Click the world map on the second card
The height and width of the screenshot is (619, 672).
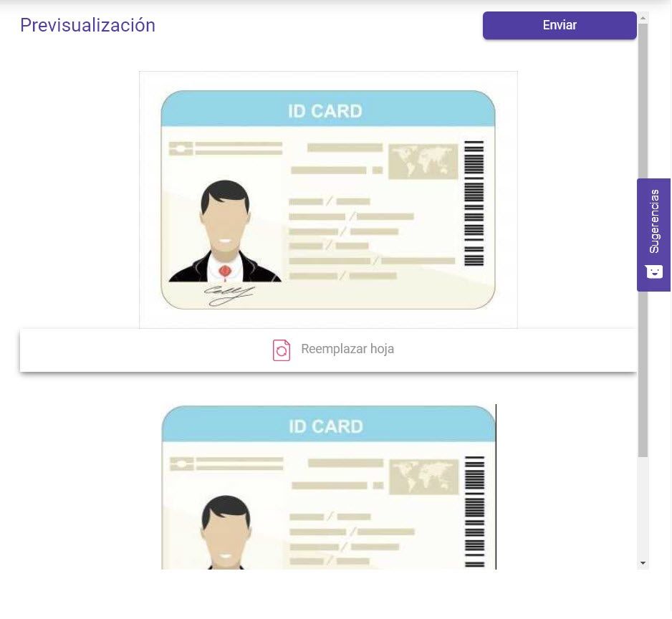pos(424,476)
